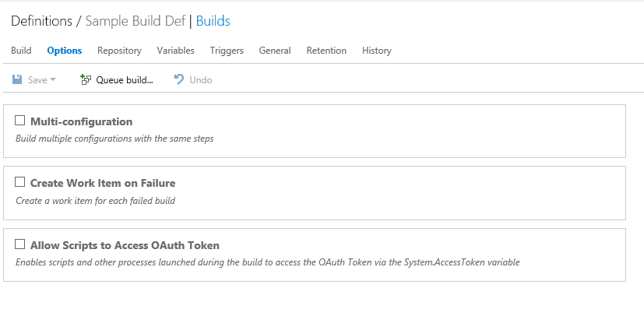Switch to the Repository tab
The image size is (644, 316).
click(119, 51)
